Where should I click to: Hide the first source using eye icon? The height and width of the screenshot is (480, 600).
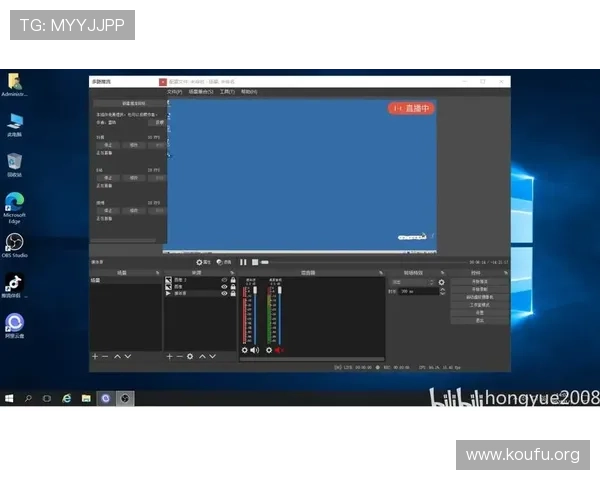[224, 279]
